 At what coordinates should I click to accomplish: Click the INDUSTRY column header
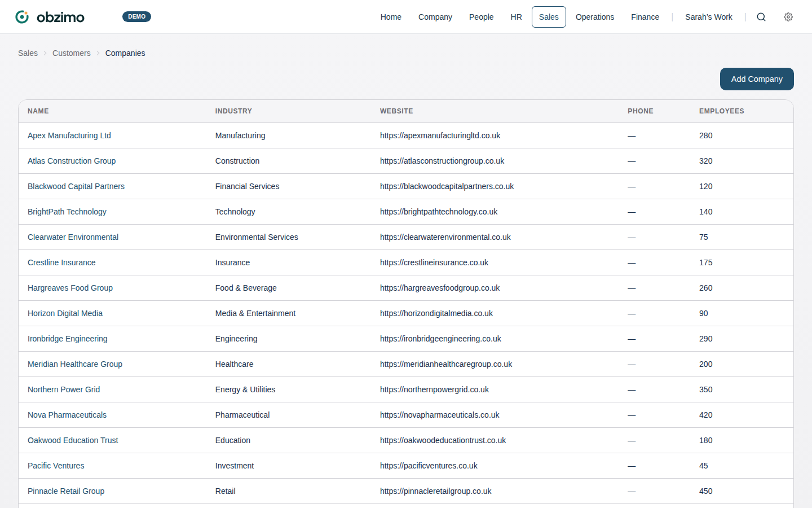click(x=233, y=111)
